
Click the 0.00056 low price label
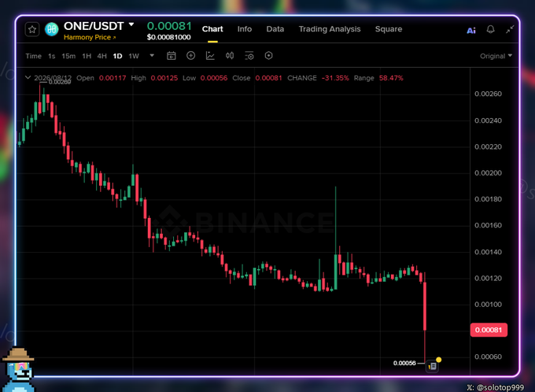404,364
